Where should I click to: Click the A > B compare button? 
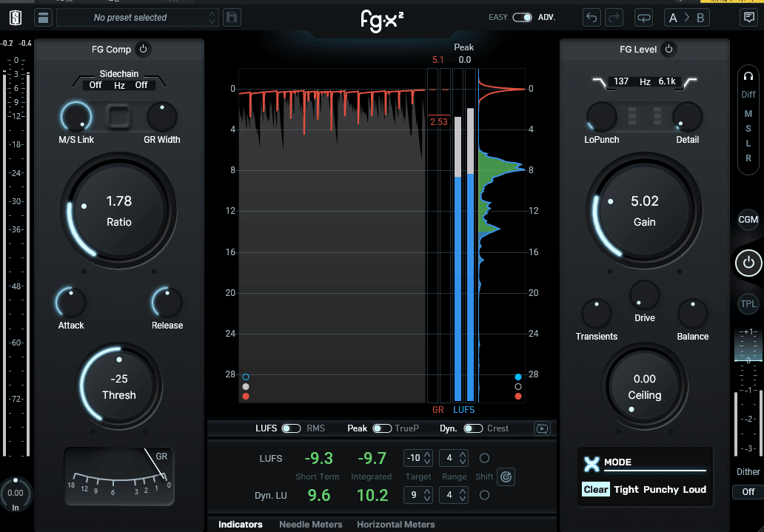(x=686, y=18)
